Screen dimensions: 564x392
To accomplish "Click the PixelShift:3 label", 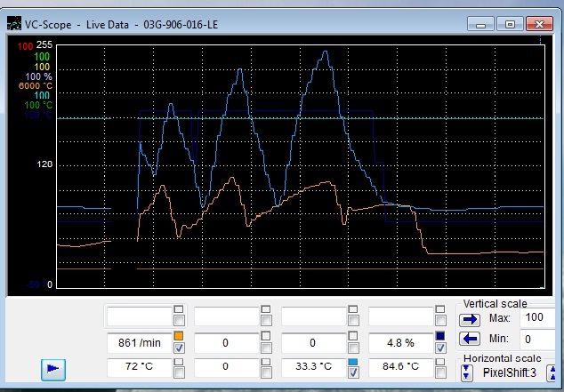I will (x=510, y=373).
